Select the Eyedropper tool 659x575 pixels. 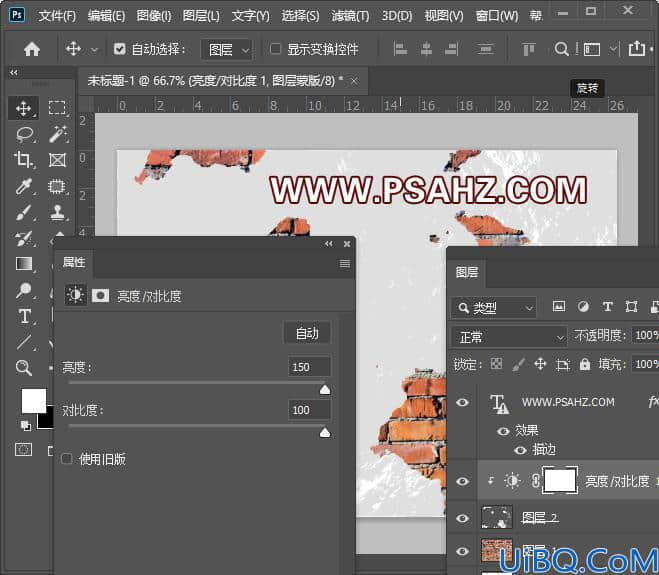click(x=24, y=186)
